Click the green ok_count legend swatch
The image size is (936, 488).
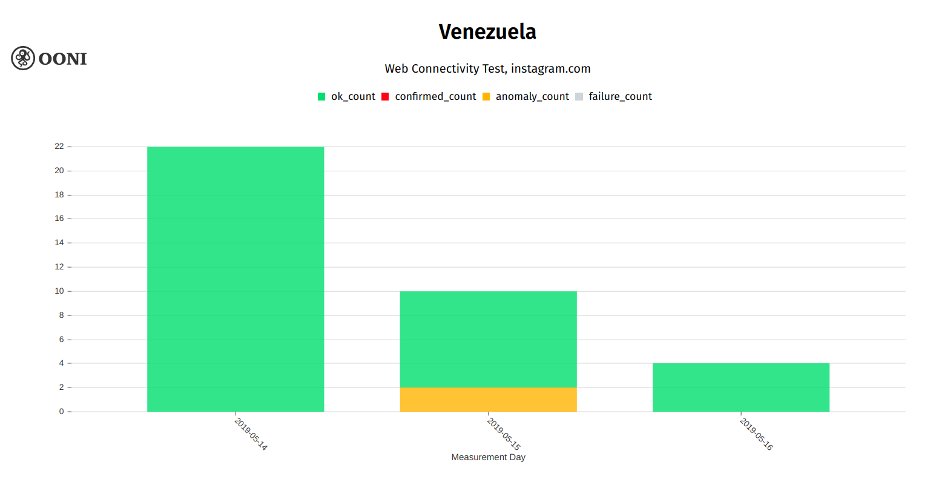point(322,97)
